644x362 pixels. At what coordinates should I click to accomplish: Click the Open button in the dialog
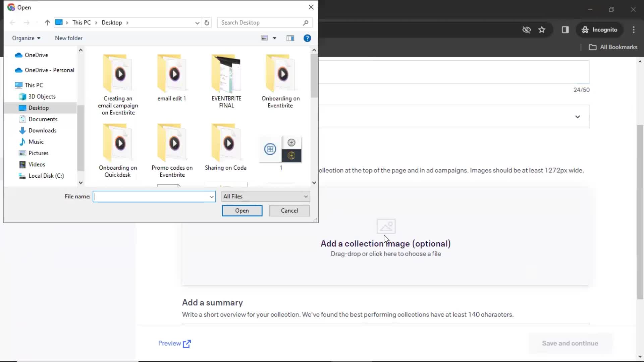pos(242,211)
